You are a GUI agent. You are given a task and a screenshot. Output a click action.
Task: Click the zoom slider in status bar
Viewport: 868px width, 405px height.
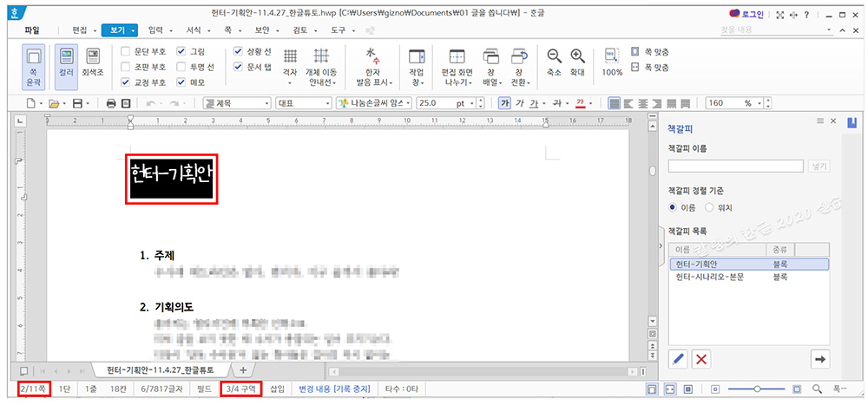click(757, 389)
